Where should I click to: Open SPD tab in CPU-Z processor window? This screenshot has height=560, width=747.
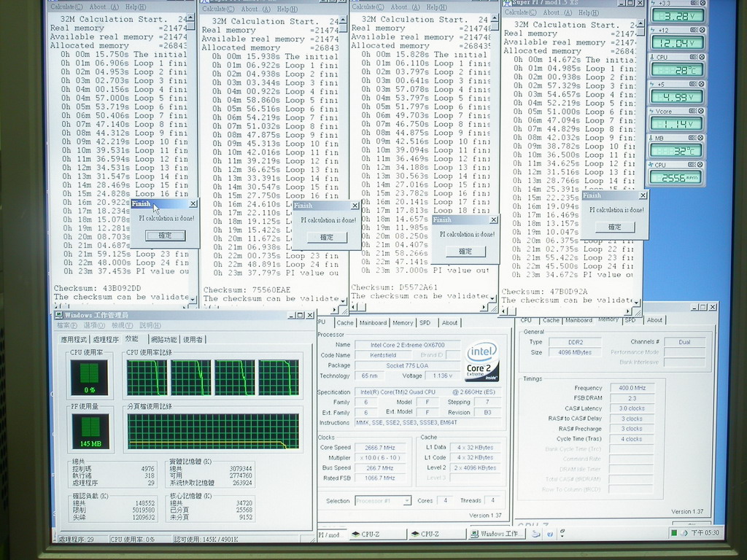tap(425, 323)
